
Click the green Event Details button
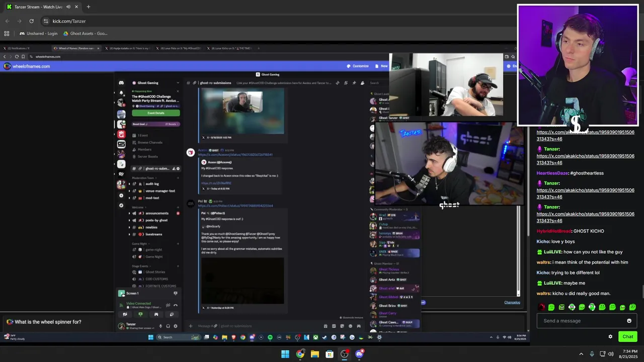[156, 113]
